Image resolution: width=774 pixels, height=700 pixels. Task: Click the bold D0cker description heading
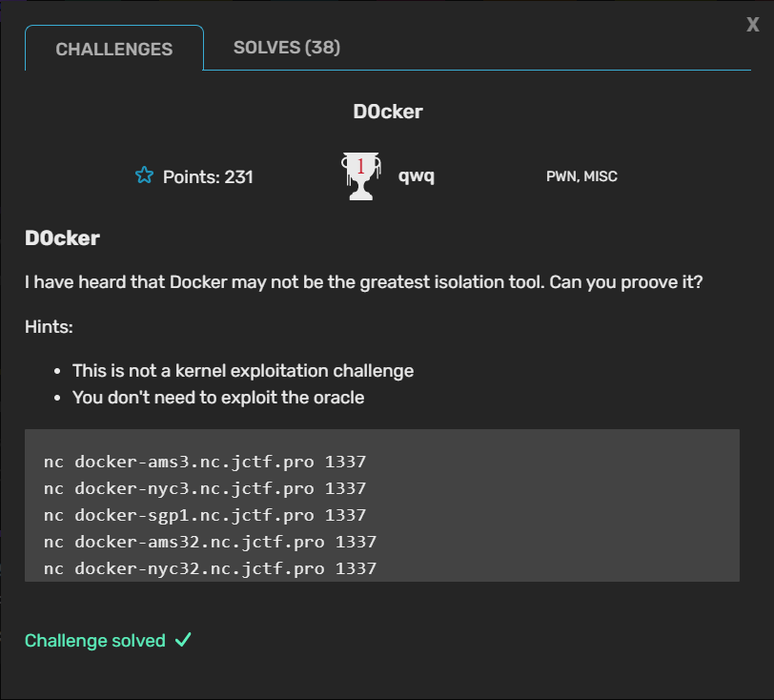(62, 238)
